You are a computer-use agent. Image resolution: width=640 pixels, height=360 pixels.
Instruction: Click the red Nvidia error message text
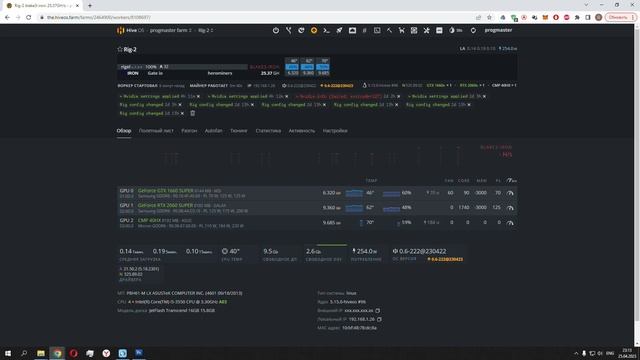[x=339, y=96]
